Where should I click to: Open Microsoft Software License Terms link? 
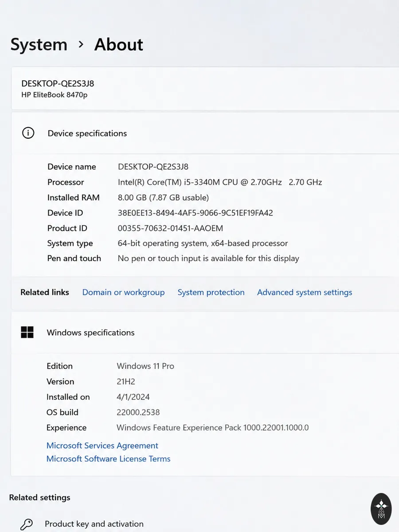click(x=109, y=459)
